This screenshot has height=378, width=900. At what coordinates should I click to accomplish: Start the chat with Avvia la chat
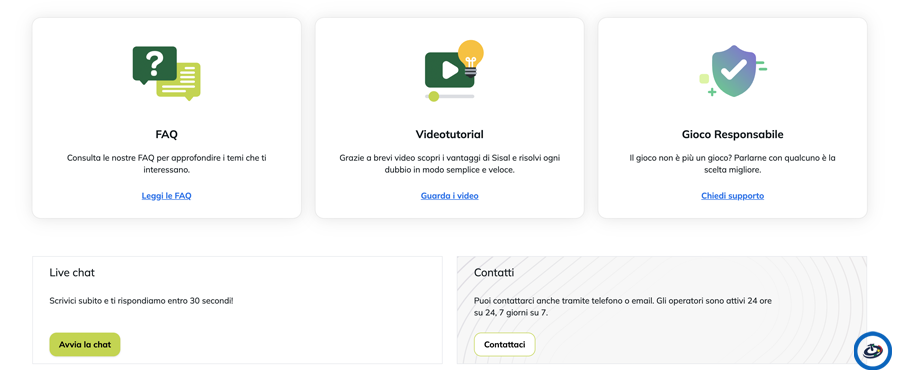tap(85, 345)
